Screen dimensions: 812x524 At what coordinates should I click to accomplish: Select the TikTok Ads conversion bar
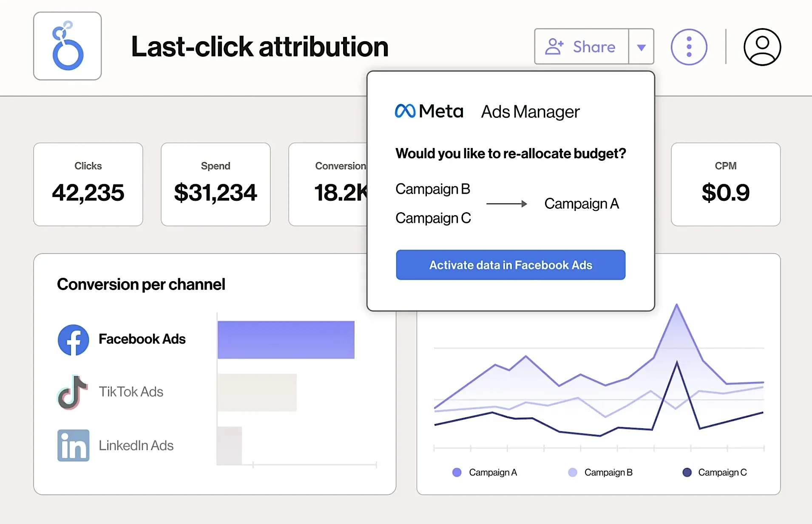257,392
